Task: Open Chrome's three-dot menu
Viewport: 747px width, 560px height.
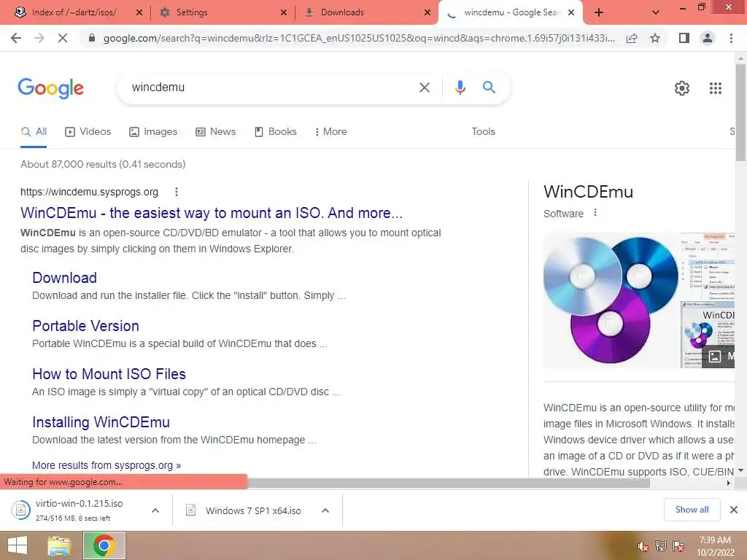Action: [x=731, y=38]
